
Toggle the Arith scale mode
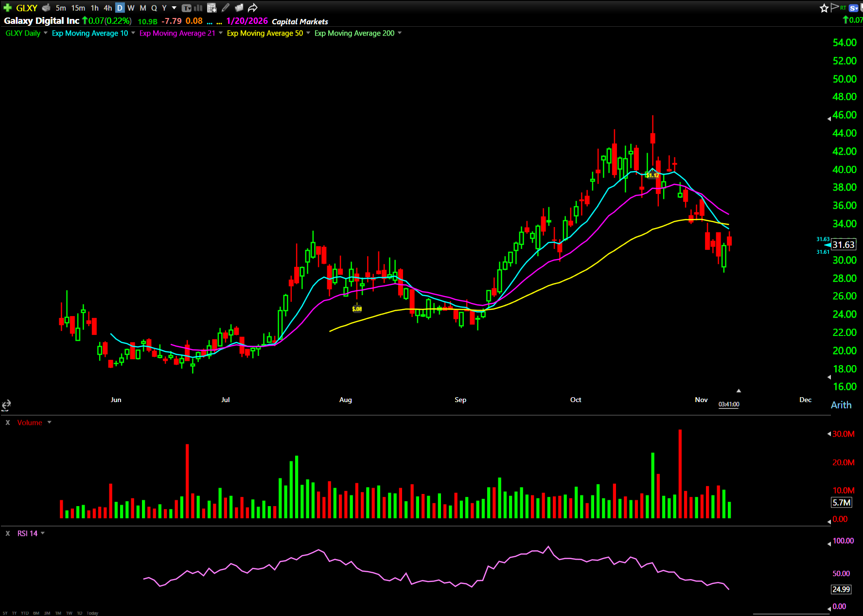tap(841, 405)
